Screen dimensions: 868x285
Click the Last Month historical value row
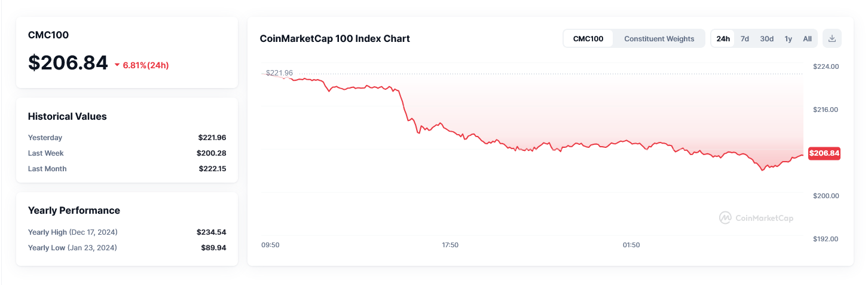[x=127, y=169]
